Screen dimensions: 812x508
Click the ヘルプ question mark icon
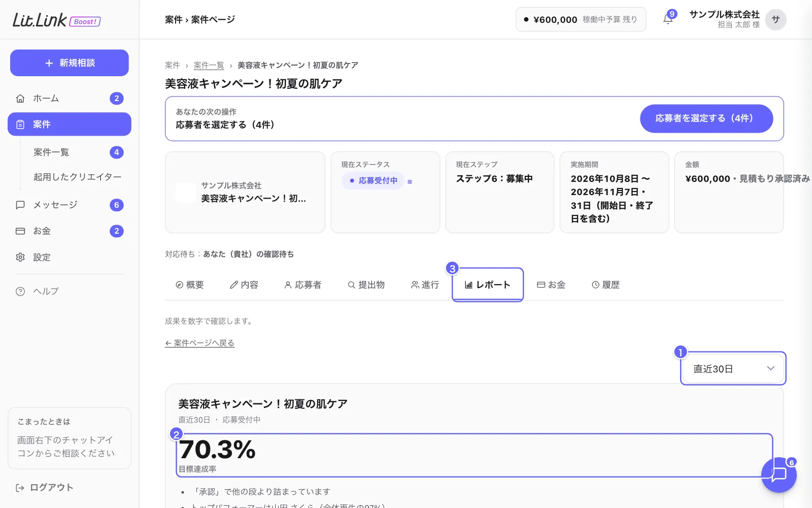(x=20, y=292)
